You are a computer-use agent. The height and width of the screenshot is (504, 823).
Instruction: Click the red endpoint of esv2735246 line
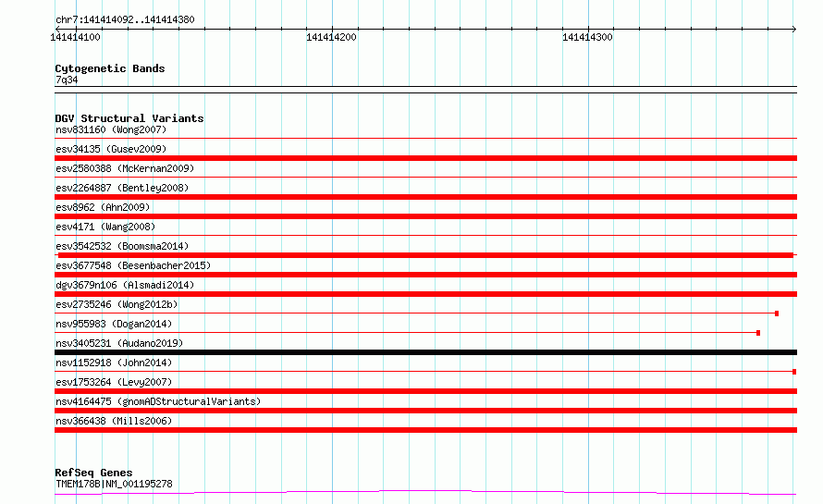point(777,313)
